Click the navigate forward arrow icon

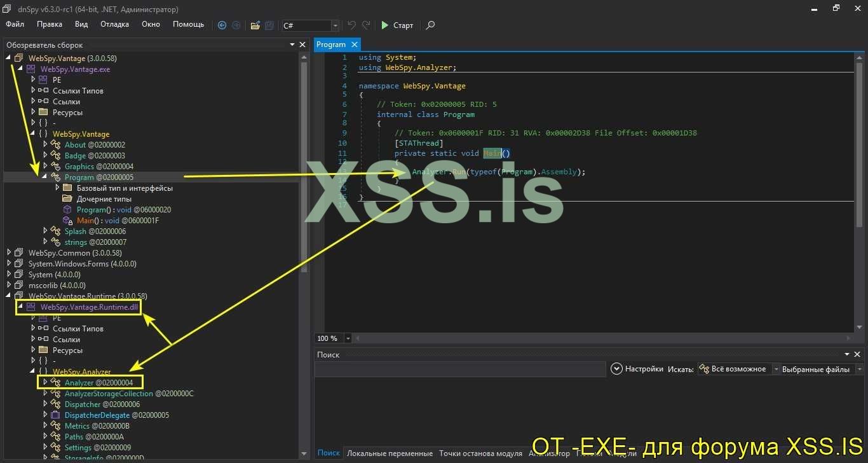pos(236,25)
